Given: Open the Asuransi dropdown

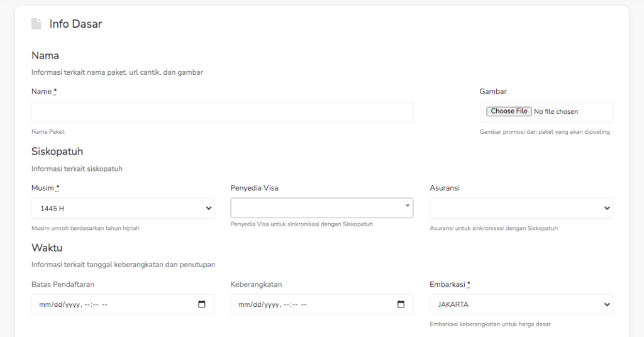Looking at the screenshot, I should pyautogui.click(x=521, y=208).
